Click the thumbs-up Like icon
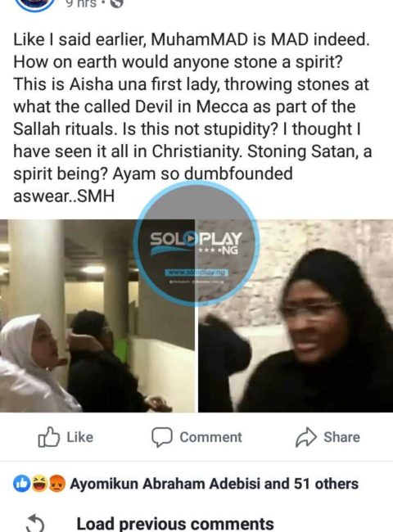The height and width of the screenshot is (532, 393). [49, 437]
